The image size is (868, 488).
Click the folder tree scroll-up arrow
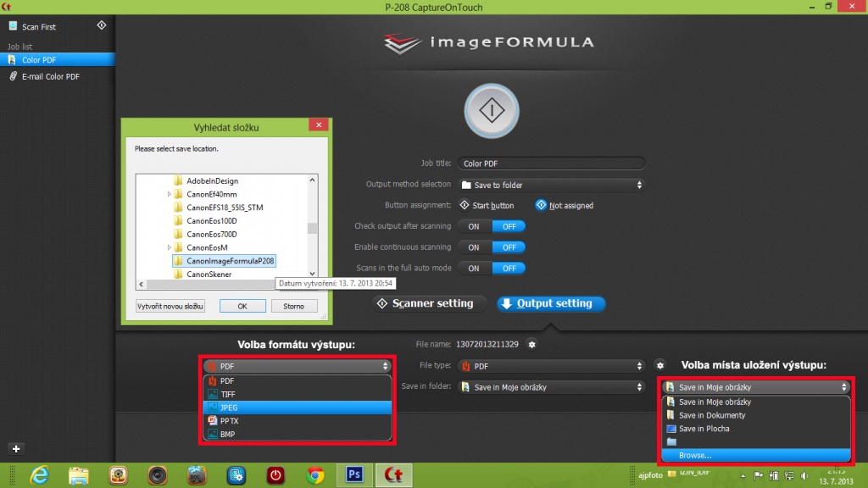coord(313,180)
